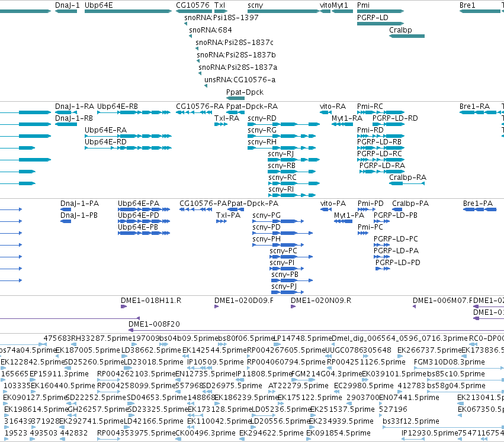Click the Bre1-RA transcript label
The image size is (504, 442).
point(474,107)
